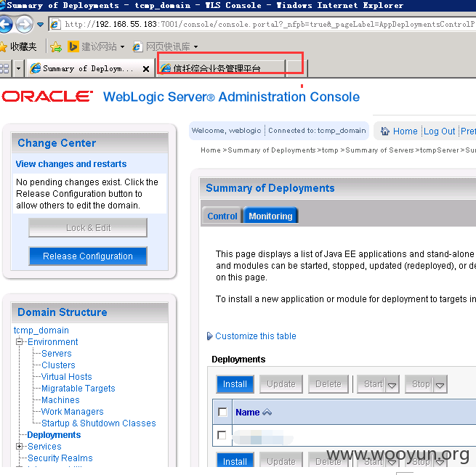Click the top Start button

pyautogui.click(x=372, y=384)
